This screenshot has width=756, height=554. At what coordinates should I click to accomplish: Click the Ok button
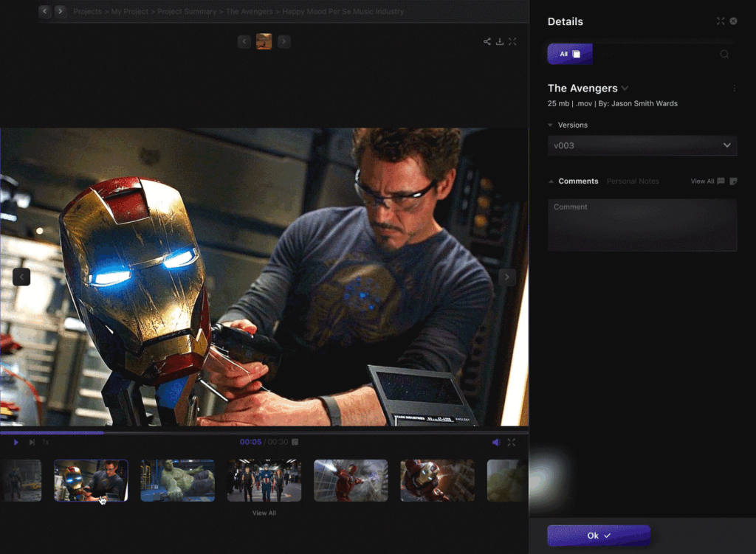(599, 536)
